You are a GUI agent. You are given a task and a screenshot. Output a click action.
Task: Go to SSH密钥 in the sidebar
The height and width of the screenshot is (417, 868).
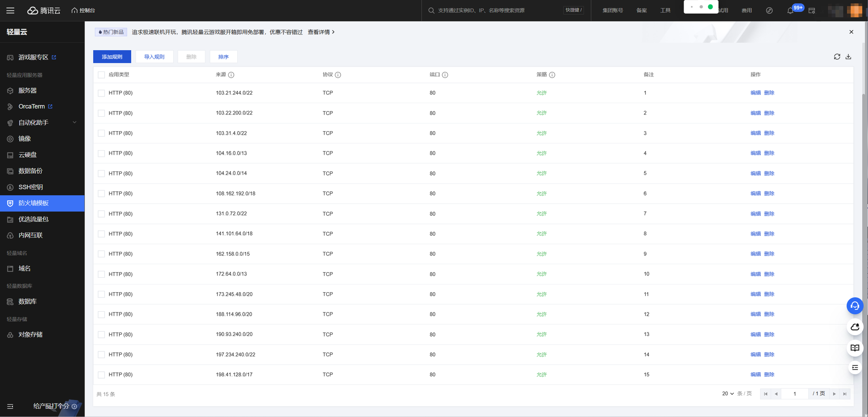click(x=31, y=187)
